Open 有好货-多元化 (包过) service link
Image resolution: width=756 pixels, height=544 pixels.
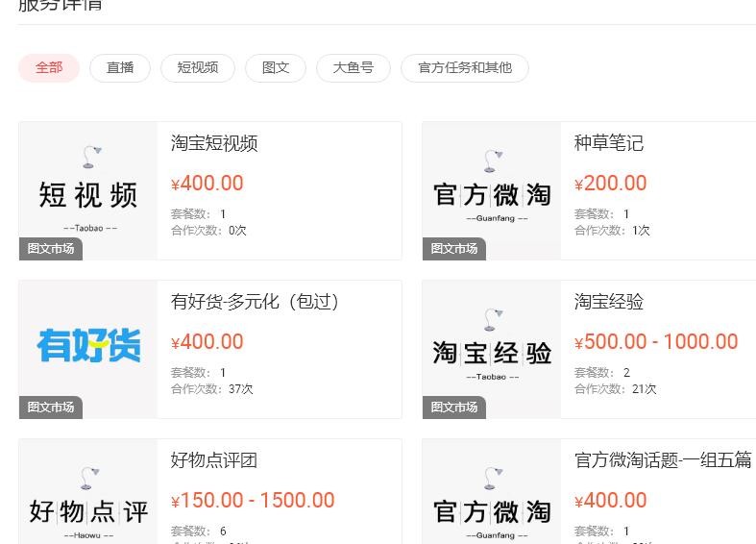click(x=255, y=302)
